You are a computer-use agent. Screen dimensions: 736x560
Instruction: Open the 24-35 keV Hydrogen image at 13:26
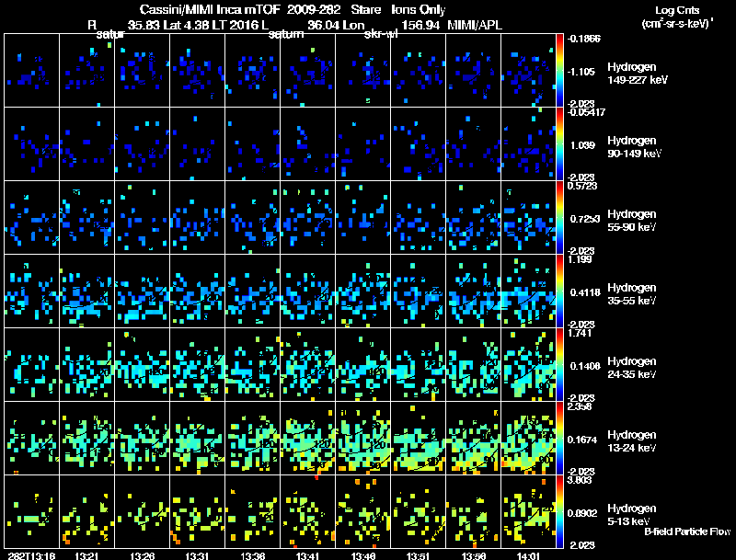[x=143, y=365]
